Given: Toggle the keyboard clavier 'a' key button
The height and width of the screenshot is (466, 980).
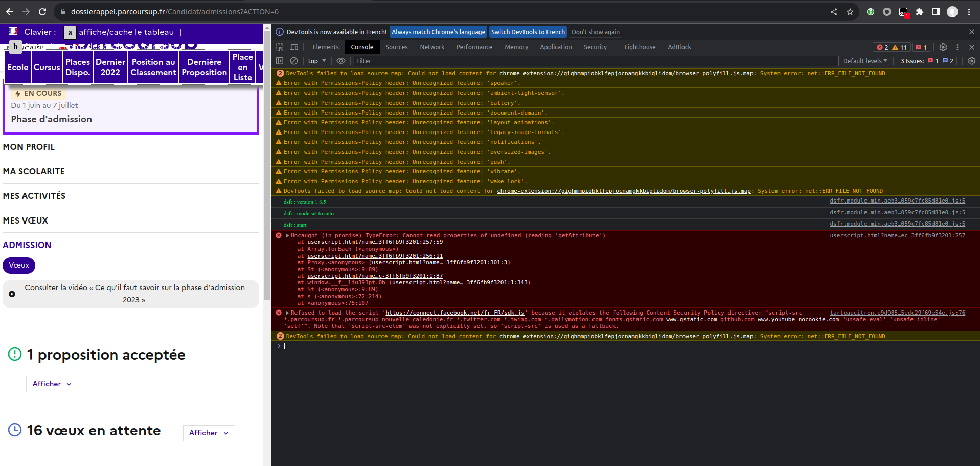Looking at the screenshot, I should [x=70, y=32].
